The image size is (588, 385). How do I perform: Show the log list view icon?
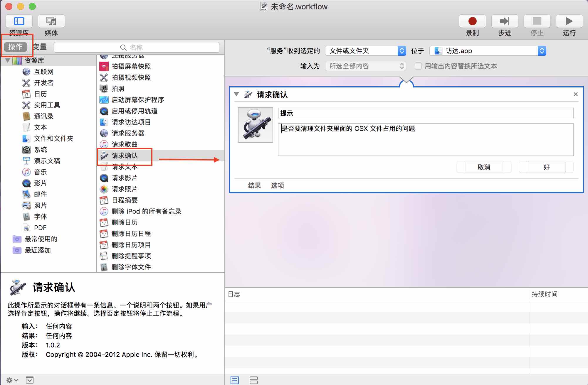click(234, 380)
